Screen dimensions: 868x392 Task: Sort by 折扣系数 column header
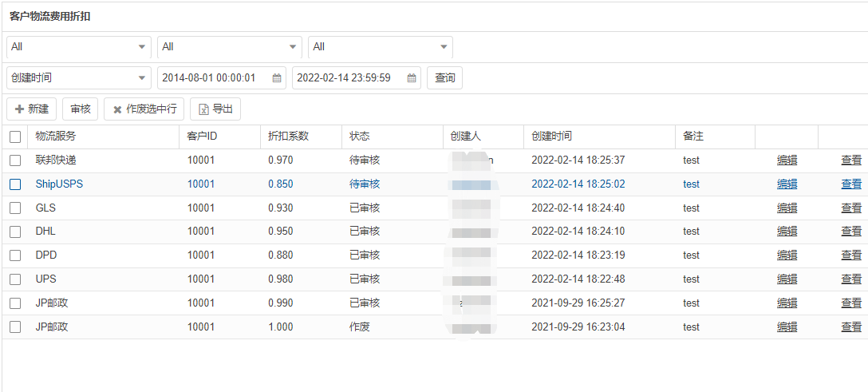pyautogui.click(x=301, y=137)
